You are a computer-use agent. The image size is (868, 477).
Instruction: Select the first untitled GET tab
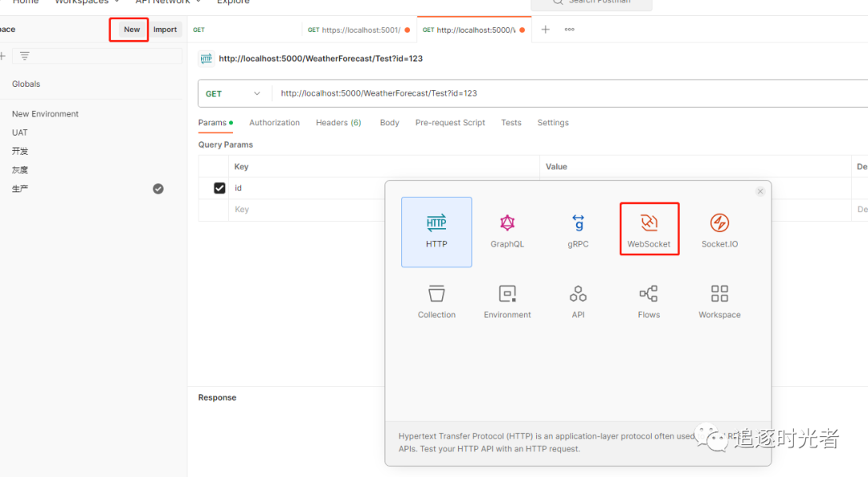coord(244,30)
